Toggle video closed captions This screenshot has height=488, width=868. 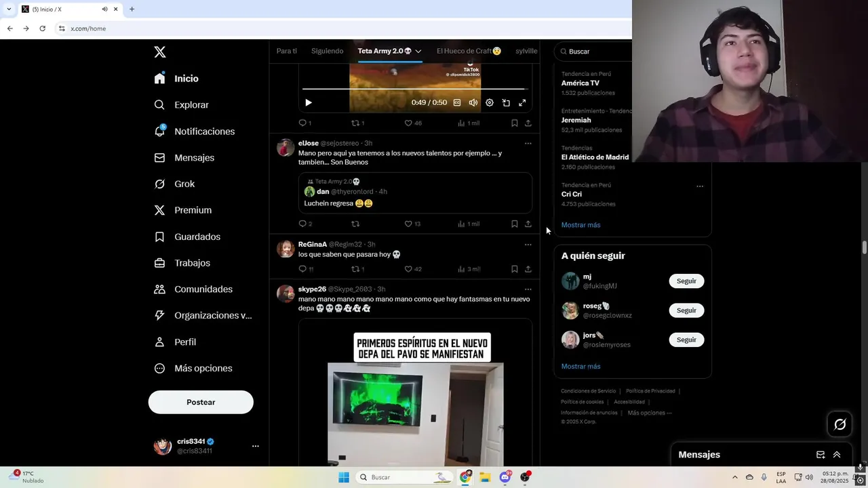point(457,103)
